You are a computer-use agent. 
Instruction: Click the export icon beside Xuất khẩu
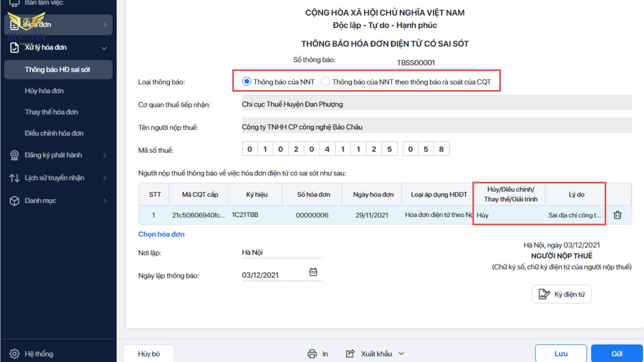350,354
